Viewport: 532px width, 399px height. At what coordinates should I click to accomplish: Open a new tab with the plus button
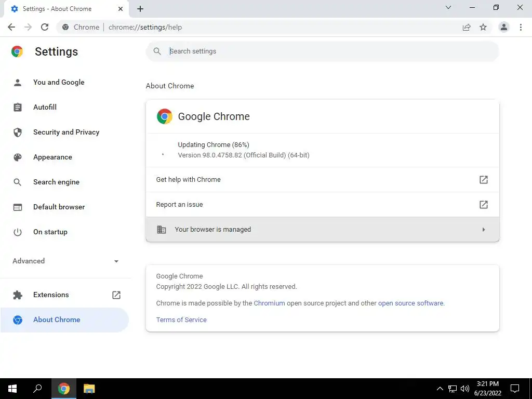pyautogui.click(x=140, y=9)
